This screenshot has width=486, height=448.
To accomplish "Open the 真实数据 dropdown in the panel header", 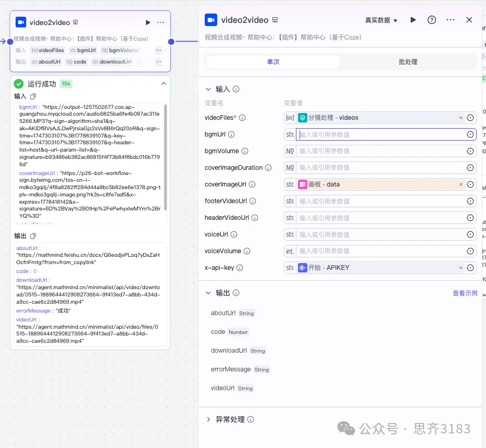I will [x=381, y=20].
